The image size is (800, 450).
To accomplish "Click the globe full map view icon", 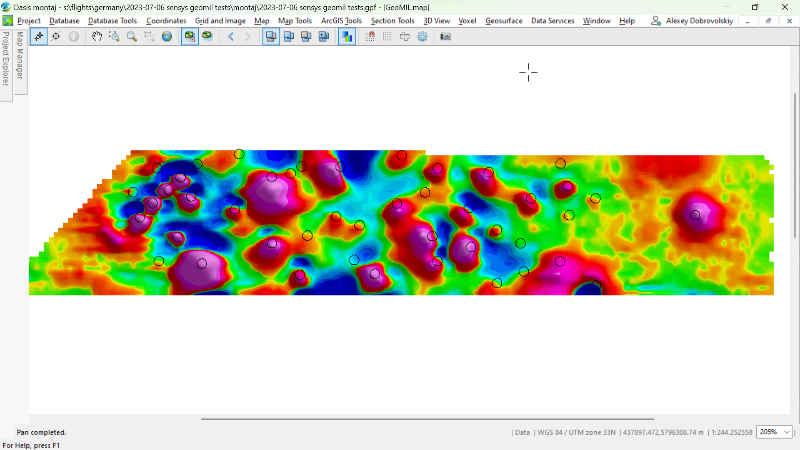I will pos(166,36).
